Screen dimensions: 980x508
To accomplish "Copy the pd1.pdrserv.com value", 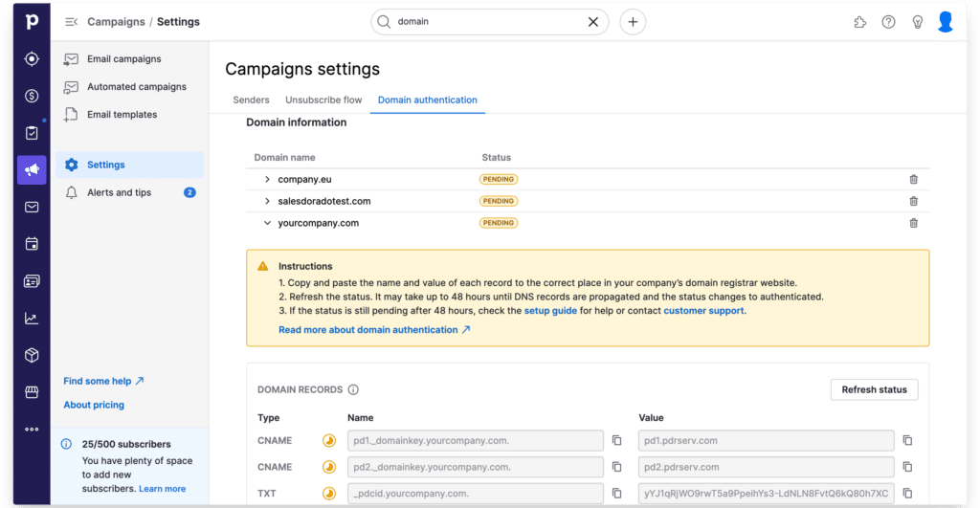I will [907, 440].
